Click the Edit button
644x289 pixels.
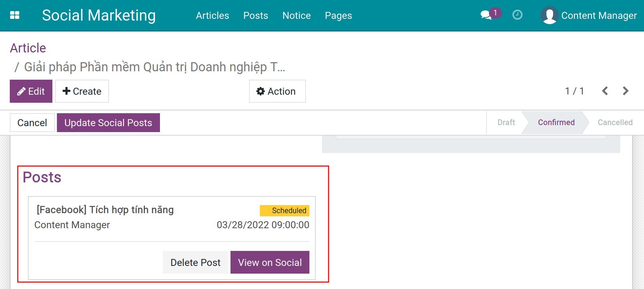point(31,91)
